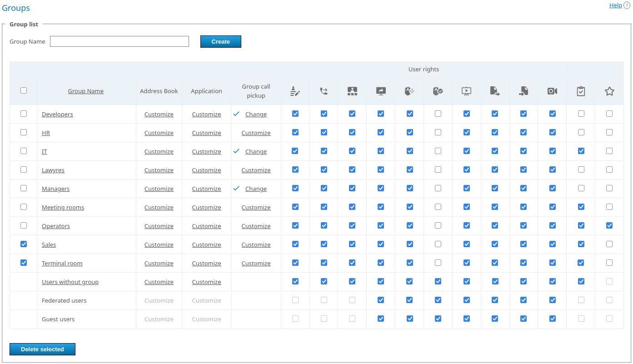The width and height of the screenshot is (633, 364).
Task: Click into the Group Name text field
Action: (x=120, y=41)
